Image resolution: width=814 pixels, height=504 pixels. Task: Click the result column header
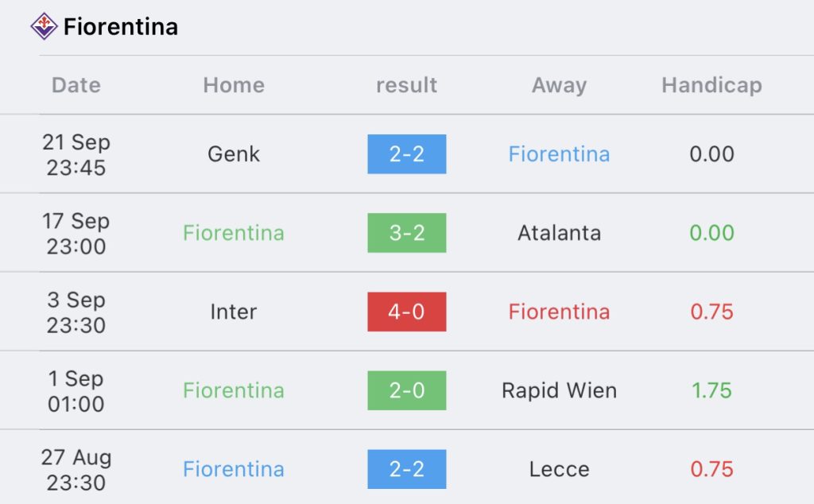(406, 85)
